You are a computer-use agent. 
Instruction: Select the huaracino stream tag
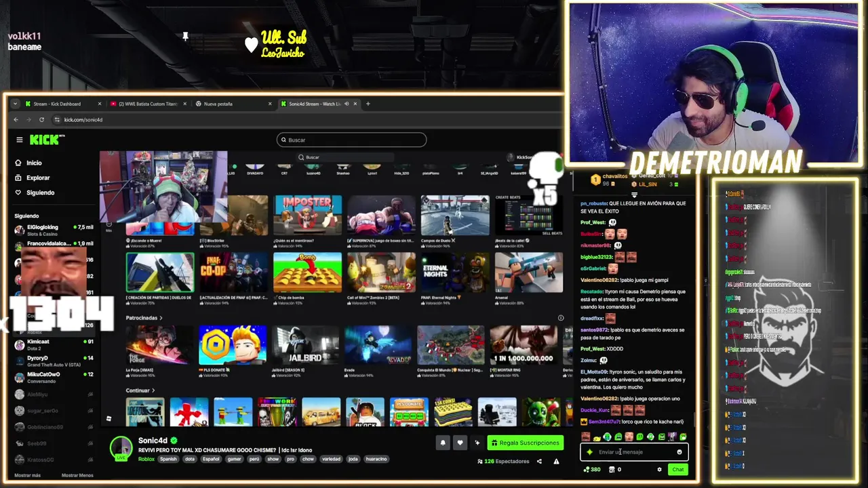[x=376, y=459]
